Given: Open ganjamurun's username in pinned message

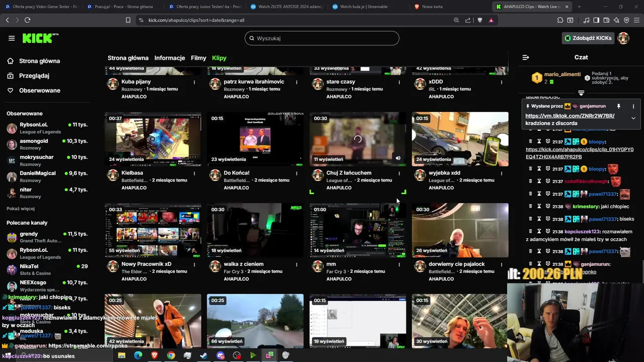Looking at the screenshot, I should tap(592, 107).
